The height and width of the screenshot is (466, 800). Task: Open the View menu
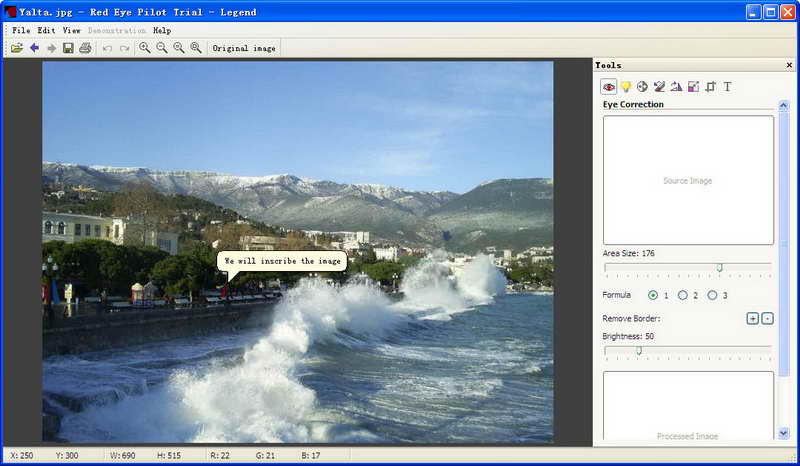click(71, 31)
